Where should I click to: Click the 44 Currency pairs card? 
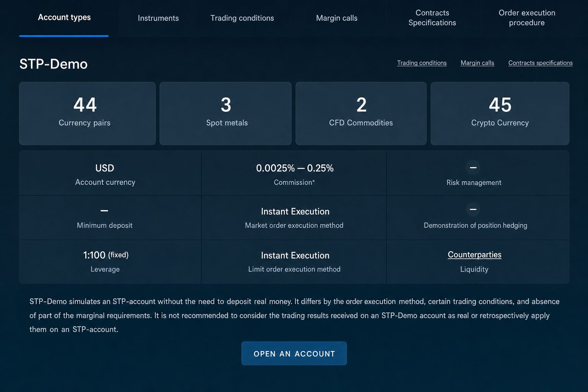(x=87, y=113)
